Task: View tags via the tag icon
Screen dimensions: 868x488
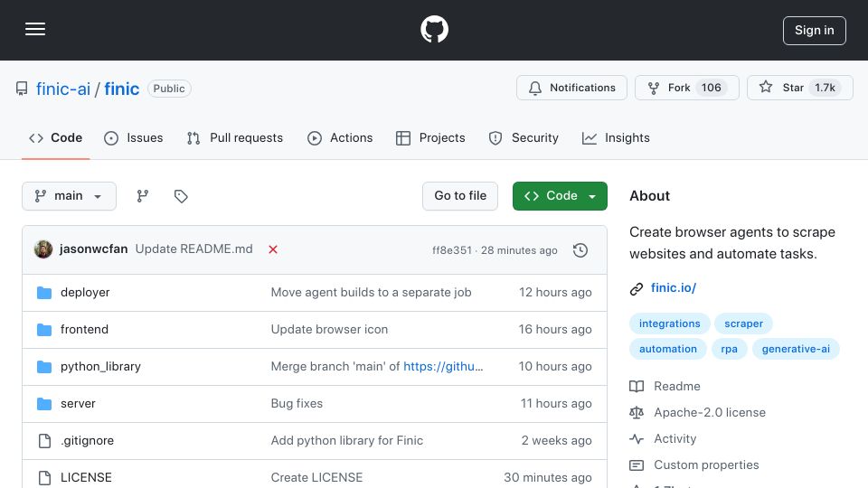Action: [181, 196]
